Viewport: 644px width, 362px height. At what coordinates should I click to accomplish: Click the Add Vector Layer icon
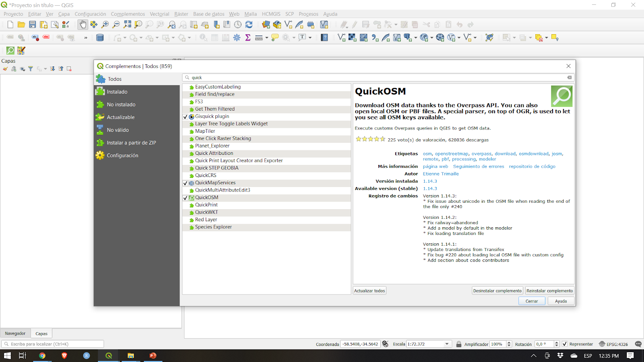[x=341, y=37]
